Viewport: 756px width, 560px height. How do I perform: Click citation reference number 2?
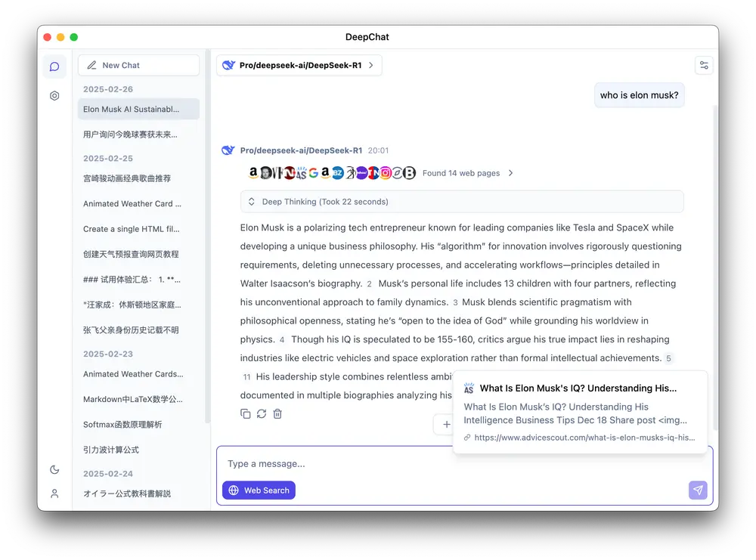(369, 284)
